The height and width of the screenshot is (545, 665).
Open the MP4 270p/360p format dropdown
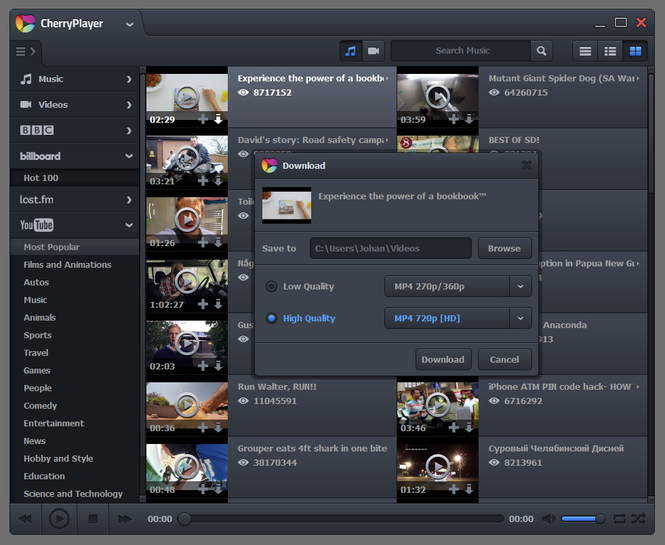click(520, 286)
